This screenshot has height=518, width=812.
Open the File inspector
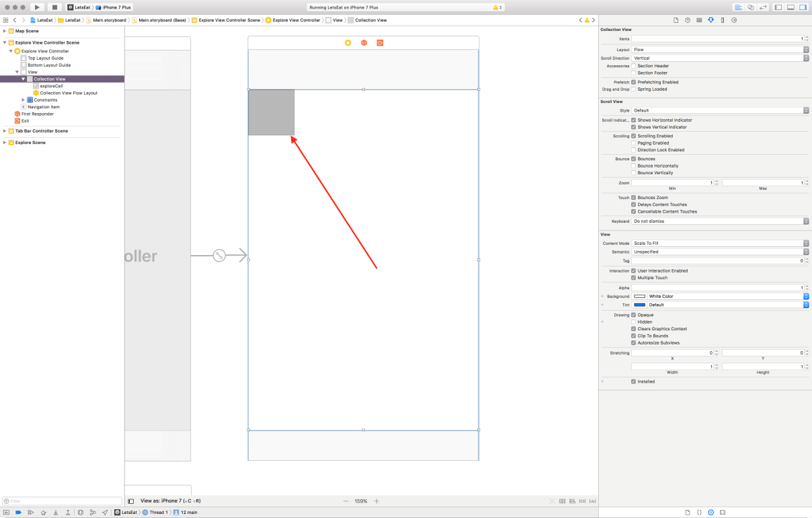(676, 20)
